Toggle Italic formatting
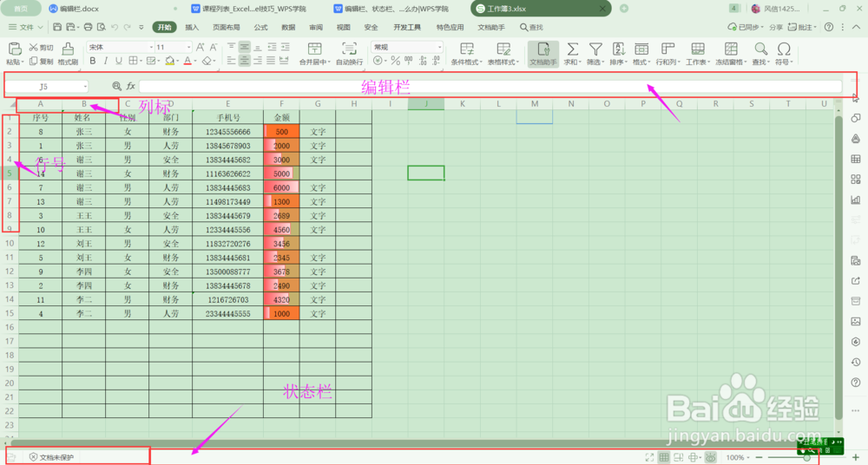Image resolution: width=868 pixels, height=465 pixels. tap(105, 61)
